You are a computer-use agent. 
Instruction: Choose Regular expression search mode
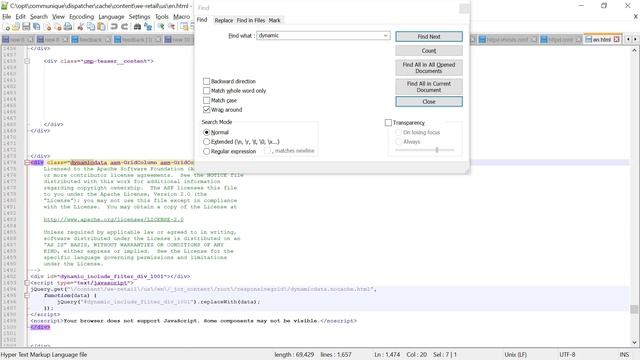click(207, 151)
